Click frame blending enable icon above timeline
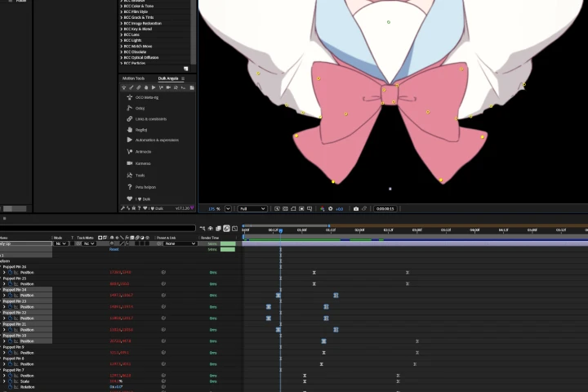 coord(218,229)
